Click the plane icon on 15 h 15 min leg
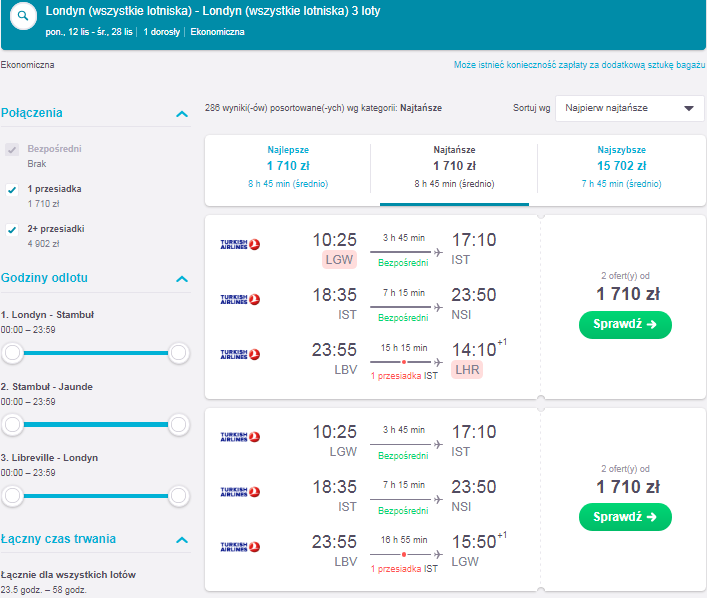The width and height of the screenshot is (707, 598). [x=438, y=362]
